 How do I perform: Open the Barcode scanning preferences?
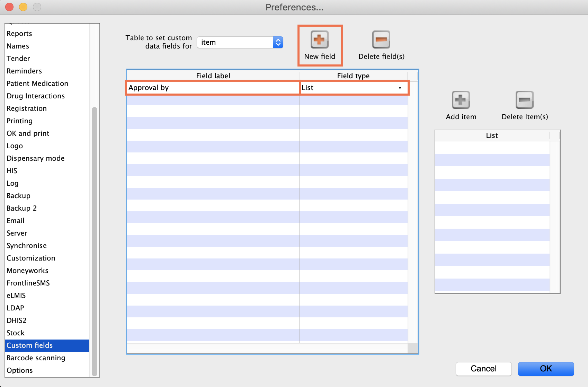[x=36, y=358]
